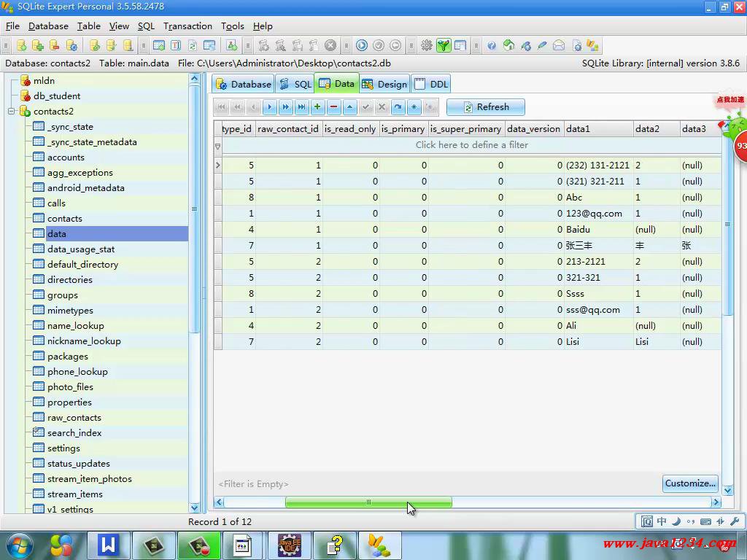Screen dimensions: 747x560
Task: Jump to the last record button
Action: click(x=301, y=107)
